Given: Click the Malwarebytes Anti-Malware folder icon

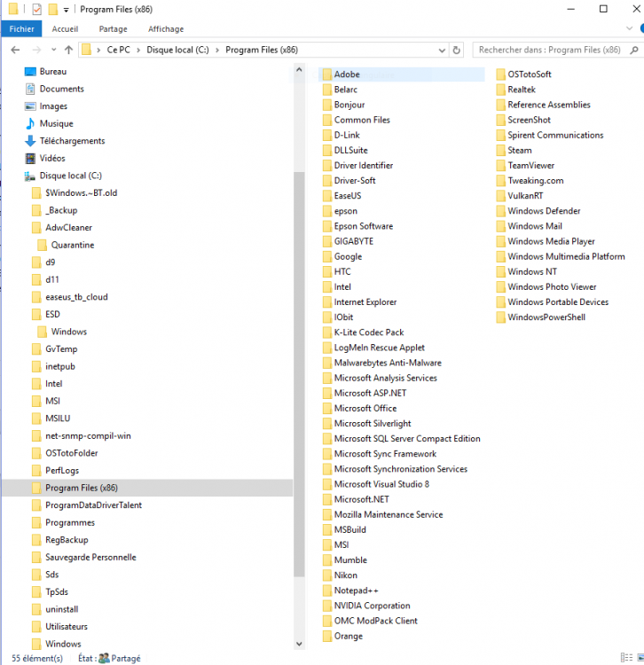Looking at the screenshot, I should tap(327, 363).
